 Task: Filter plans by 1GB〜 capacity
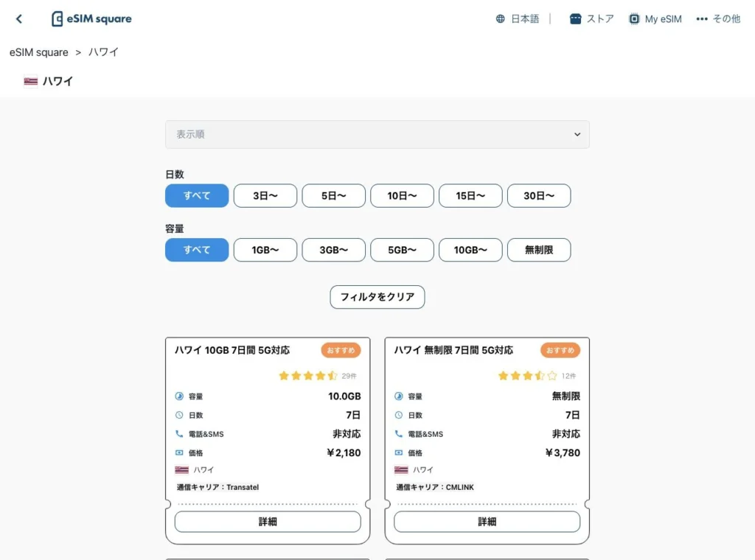(265, 251)
